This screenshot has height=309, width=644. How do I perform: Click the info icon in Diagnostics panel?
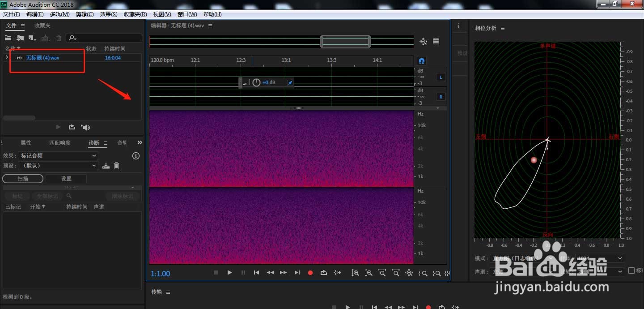136,156
